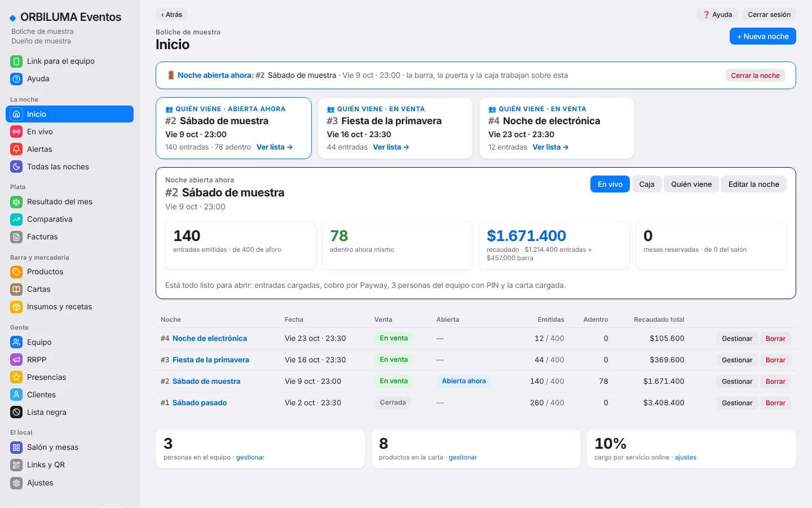The image size is (812, 508).
Task: Click the 0 mesas reservadas card
Action: (711, 246)
